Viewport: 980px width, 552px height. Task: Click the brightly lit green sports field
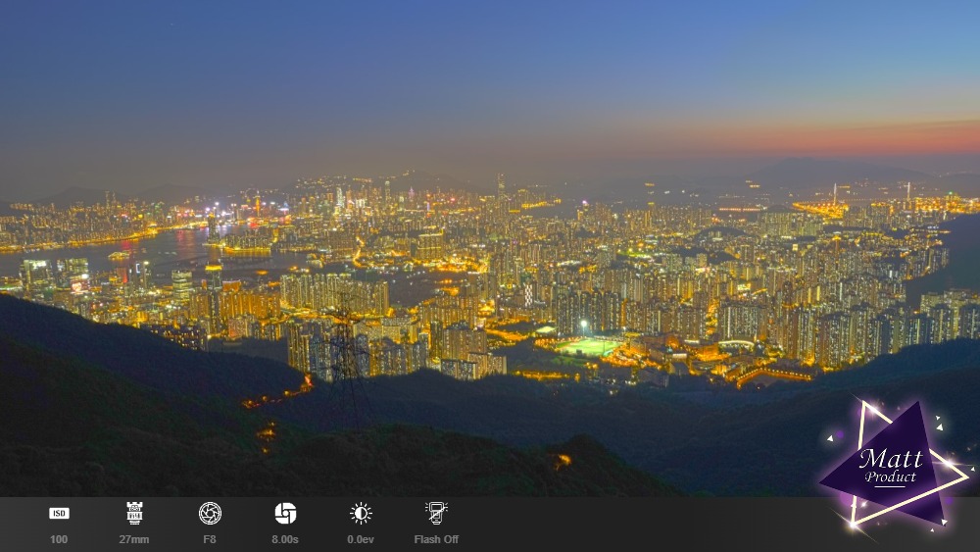591,347
